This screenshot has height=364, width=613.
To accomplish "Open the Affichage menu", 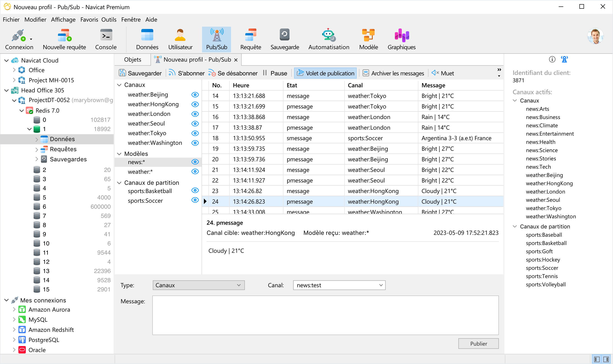I will point(63,20).
